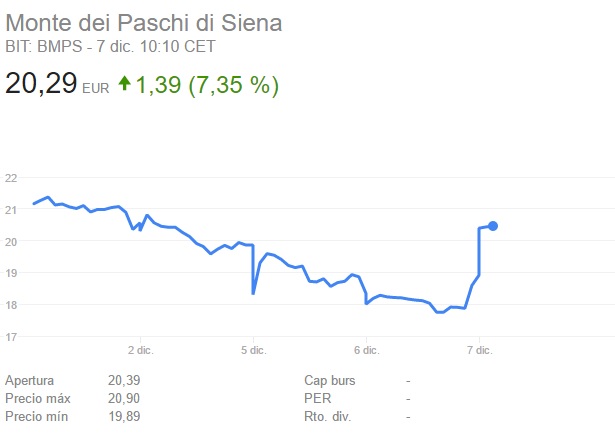Click the 20,29 current price
This screenshot has width=615, height=440.
click(x=41, y=83)
